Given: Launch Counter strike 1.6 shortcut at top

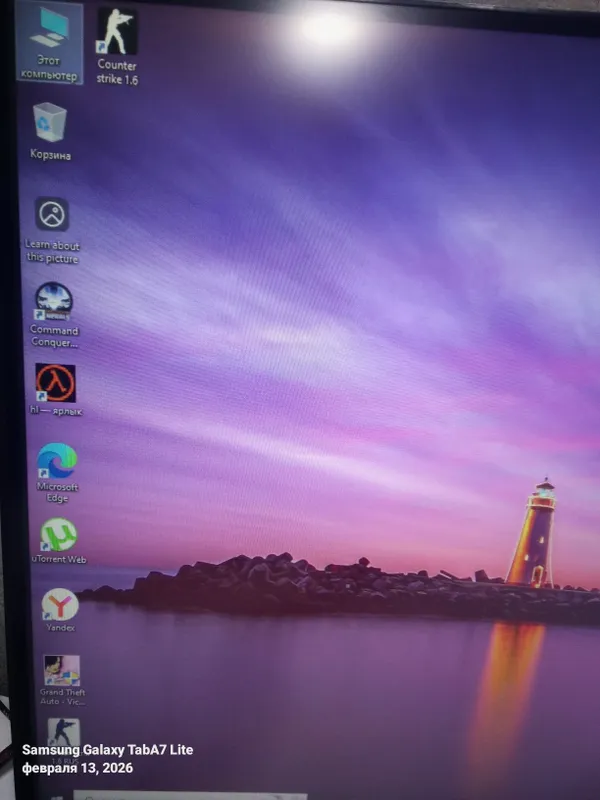Looking at the screenshot, I should (x=117, y=46).
